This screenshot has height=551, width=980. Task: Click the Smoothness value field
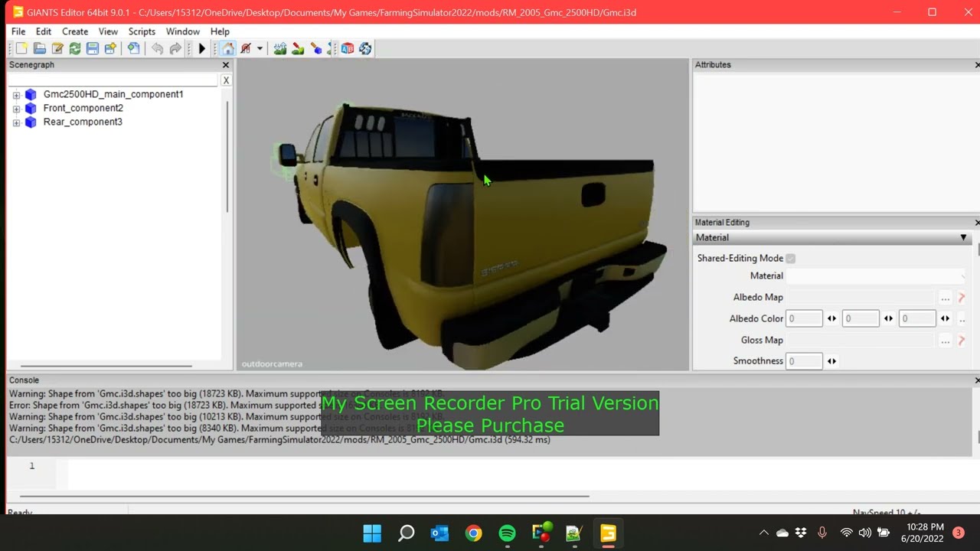pyautogui.click(x=804, y=361)
